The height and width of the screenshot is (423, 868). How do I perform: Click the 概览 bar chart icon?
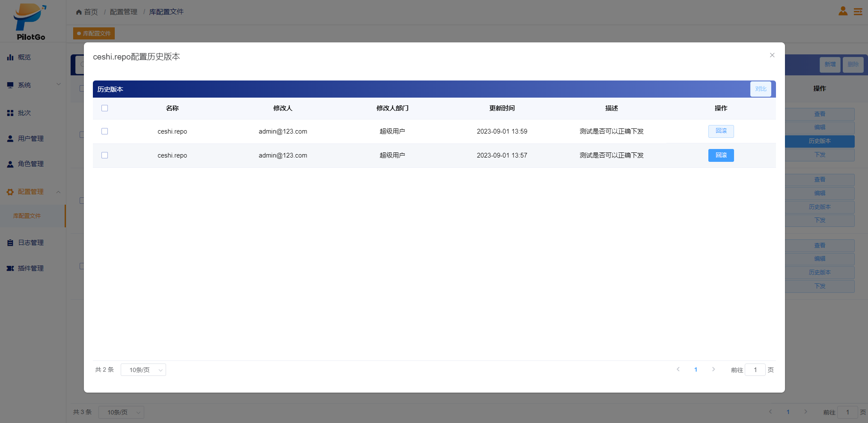pos(10,57)
